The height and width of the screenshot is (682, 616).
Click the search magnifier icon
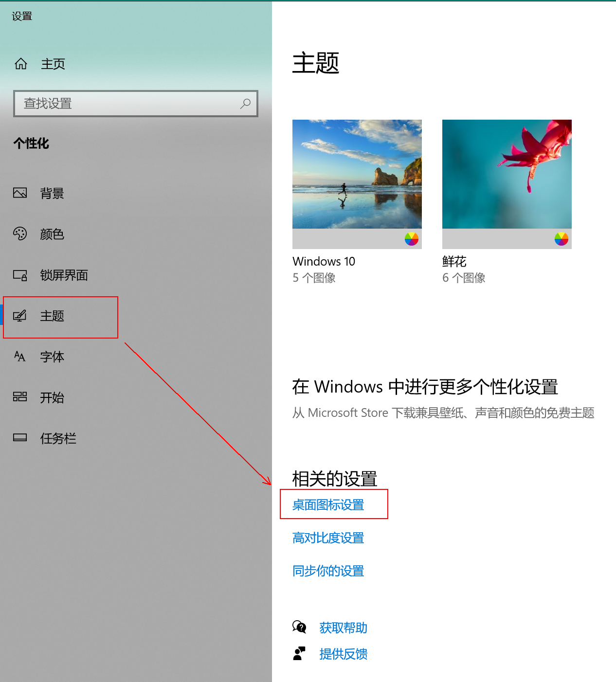tap(246, 103)
